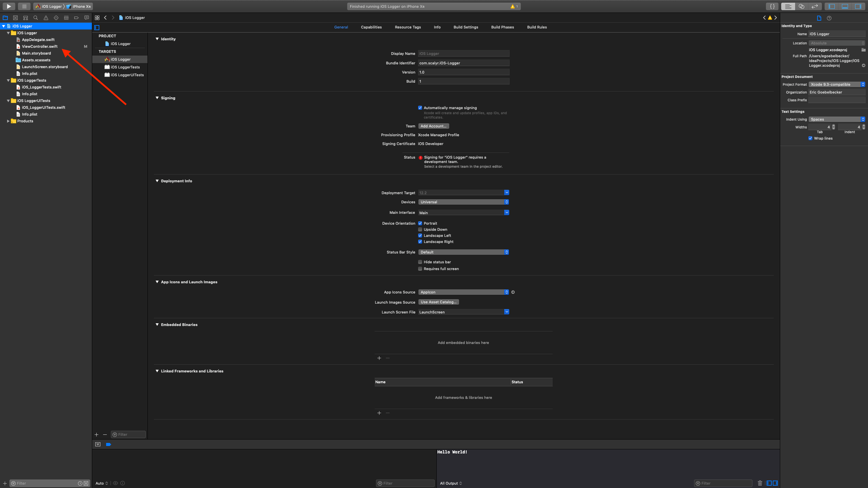Clear console with trash icon
This screenshot has width=868, height=488.
[760, 483]
